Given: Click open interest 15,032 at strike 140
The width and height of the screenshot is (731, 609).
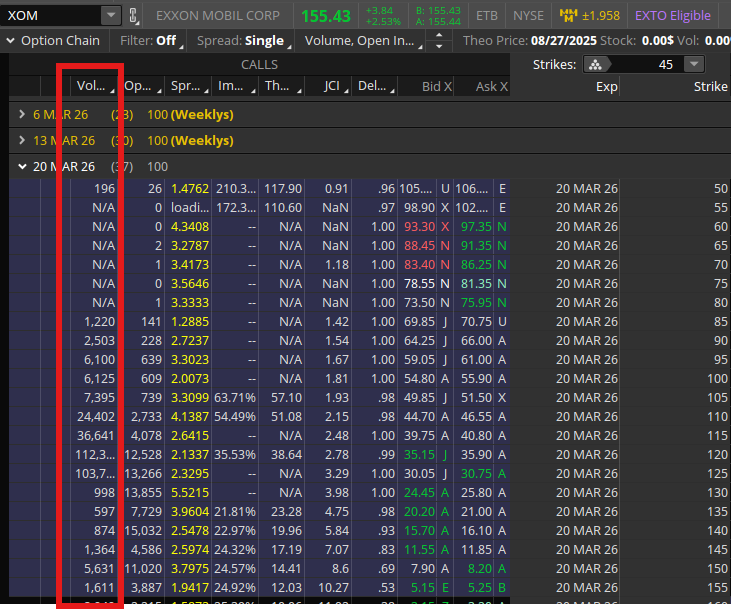Looking at the screenshot, I should tap(143, 531).
